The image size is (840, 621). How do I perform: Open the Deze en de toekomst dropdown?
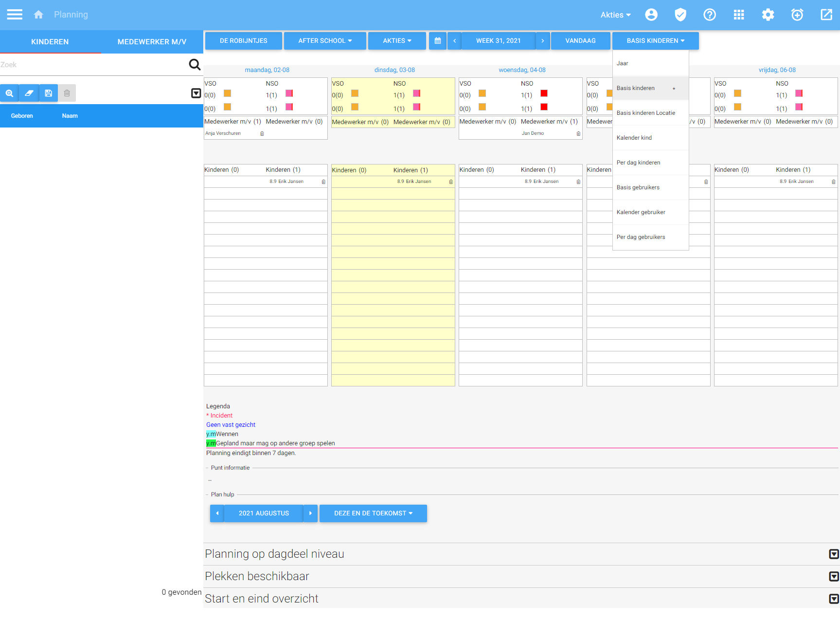373,513
